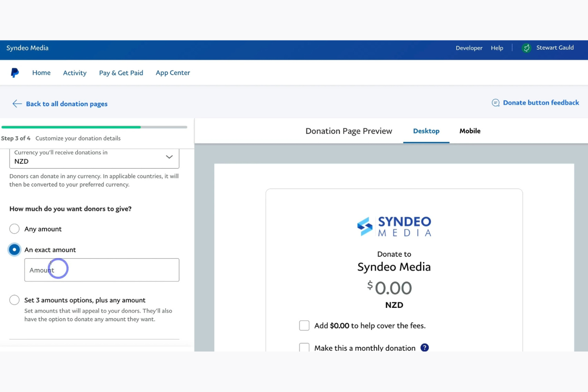Click the Donation Page Preview heading
The image size is (588, 392).
[349, 131]
